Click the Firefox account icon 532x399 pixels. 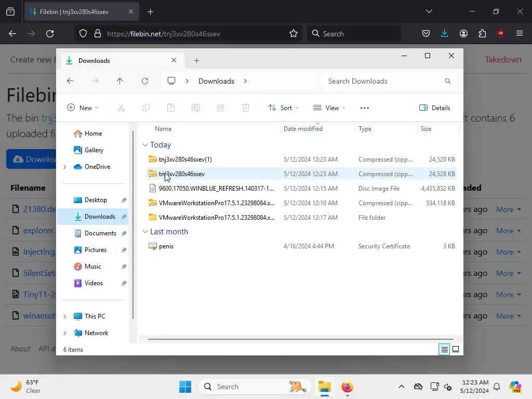tap(463, 33)
